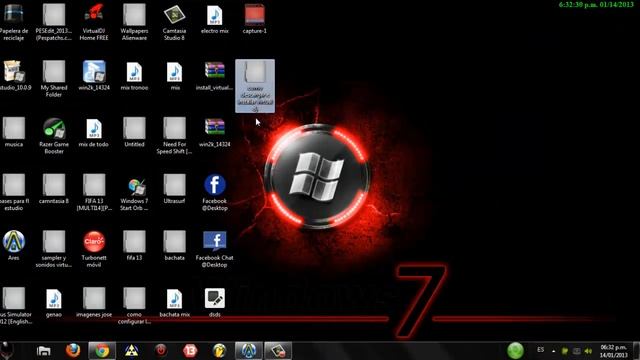
Task: Open the yellow round taskbar icon
Action: [x=219, y=351]
